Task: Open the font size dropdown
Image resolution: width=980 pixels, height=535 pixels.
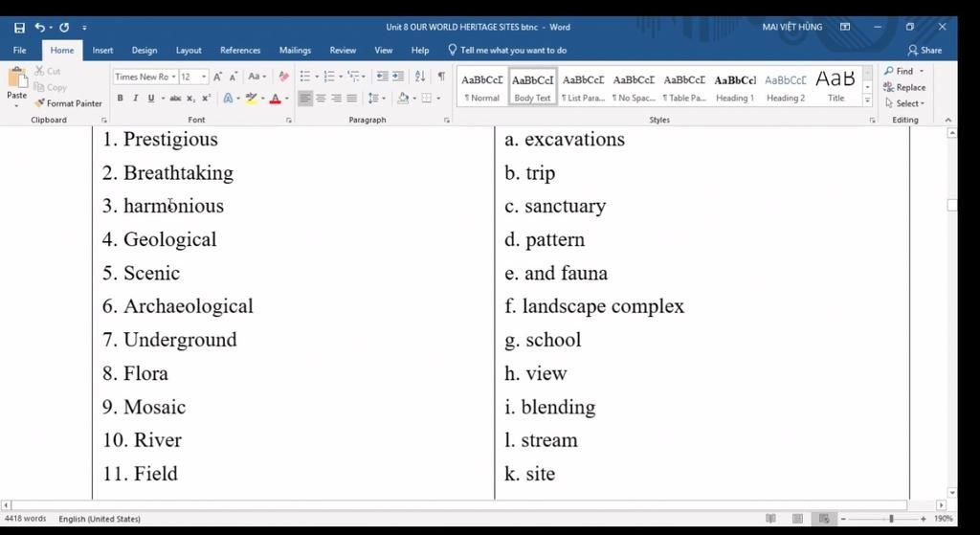Action: click(x=204, y=77)
